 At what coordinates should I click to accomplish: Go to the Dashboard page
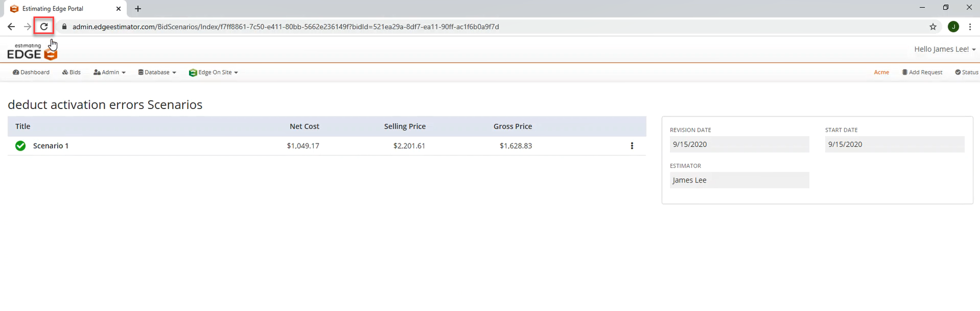tap(31, 72)
